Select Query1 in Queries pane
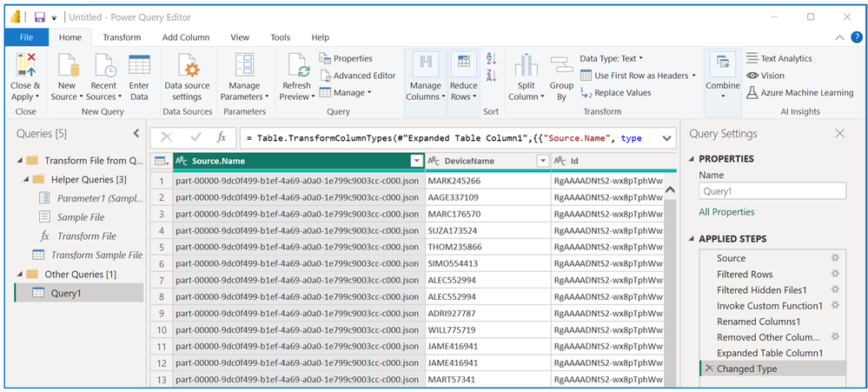Screen dimensions: 868x392 point(79,293)
